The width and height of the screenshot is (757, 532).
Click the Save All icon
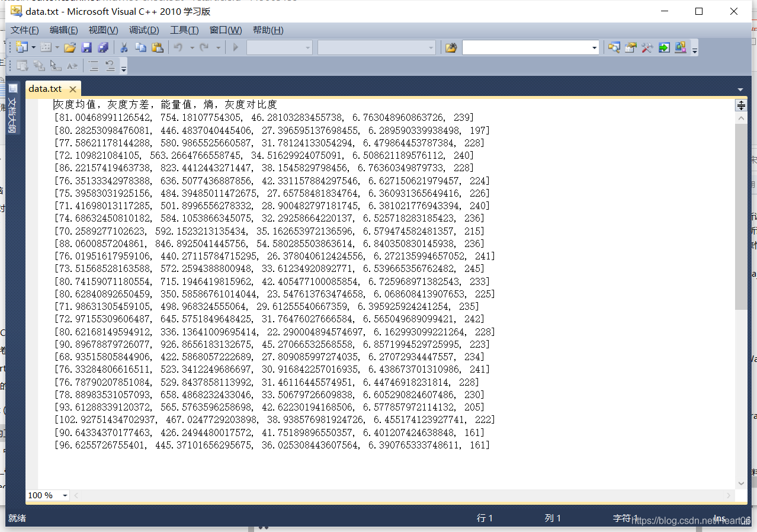103,47
